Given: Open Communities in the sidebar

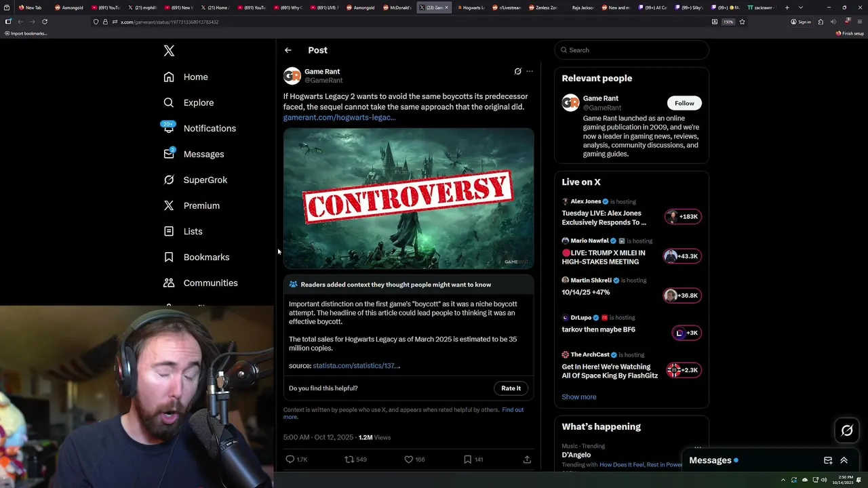Looking at the screenshot, I should tap(201, 283).
